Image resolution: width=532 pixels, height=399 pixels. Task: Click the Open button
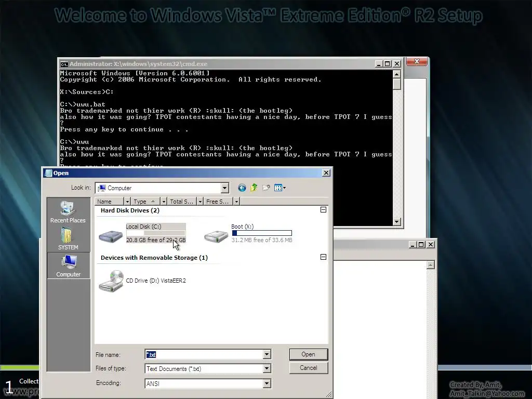pos(309,354)
